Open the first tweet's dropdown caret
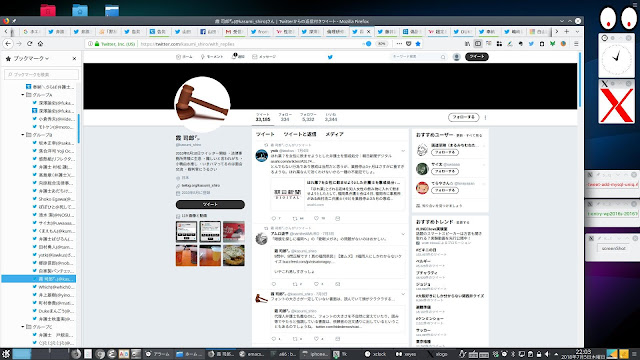Image resolution: width=640 pixels, height=360 pixels. click(403, 151)
